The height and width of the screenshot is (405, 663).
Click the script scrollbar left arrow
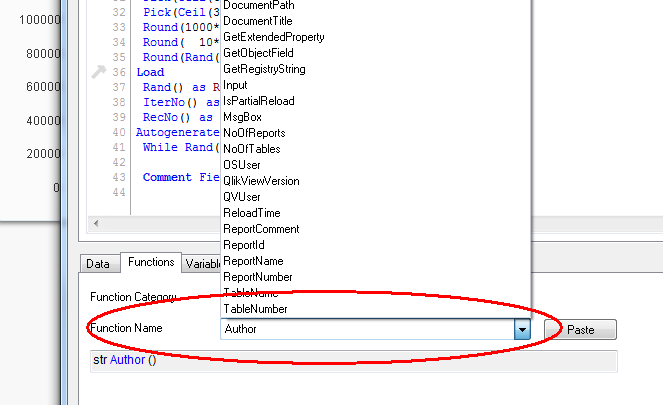pos(96,223)
